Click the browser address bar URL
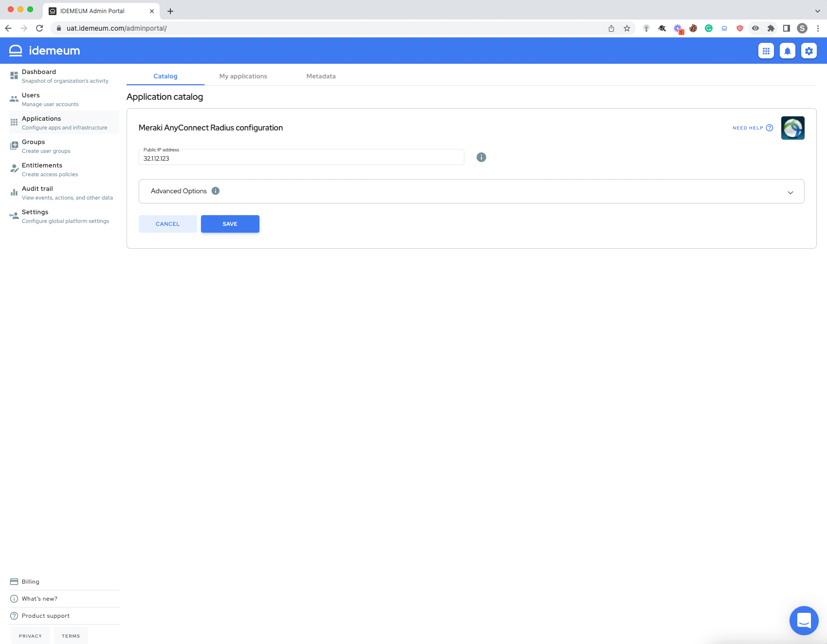 [x=117, y=28]
